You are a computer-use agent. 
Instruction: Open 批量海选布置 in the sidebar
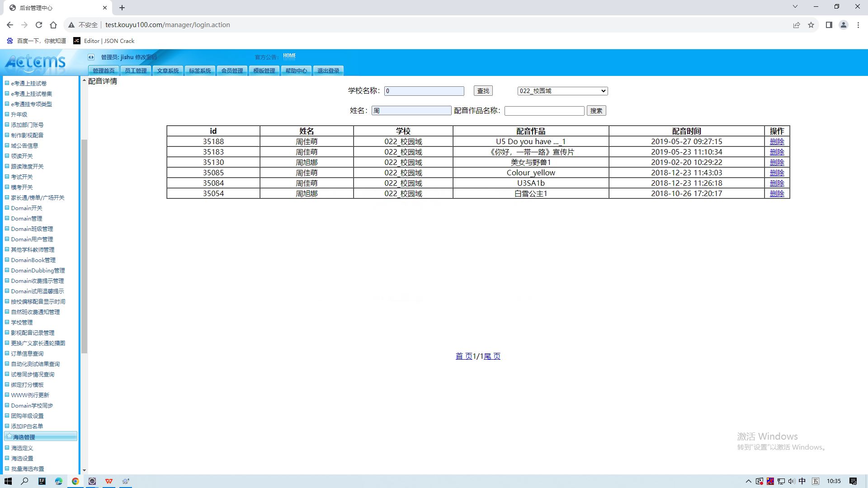(27, 469)
